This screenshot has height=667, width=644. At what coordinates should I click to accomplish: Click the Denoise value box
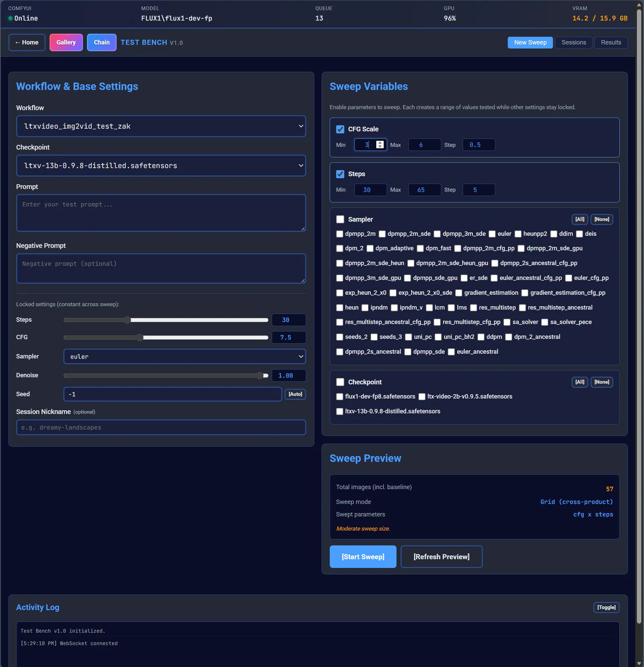pos(289,375)
